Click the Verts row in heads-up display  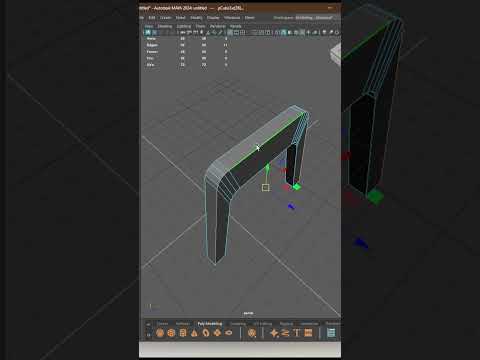point(187,39)
